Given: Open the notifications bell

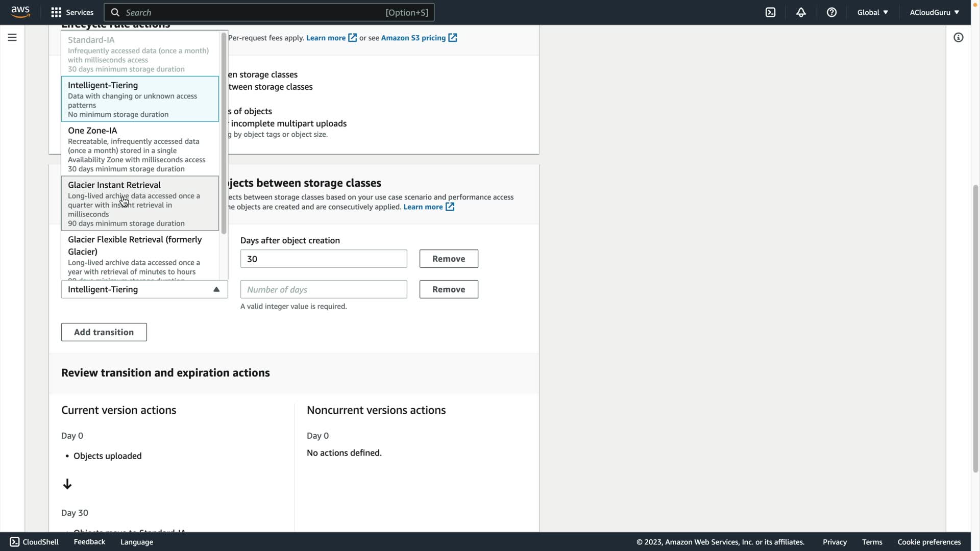Looking at the screenshot, I should (801, 12).
